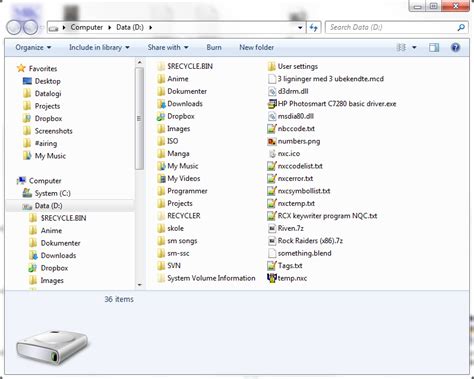The height and width of the screenshot is (379, 474).
Task: Click the Change your view icon
Action: [x=401, y=47]
